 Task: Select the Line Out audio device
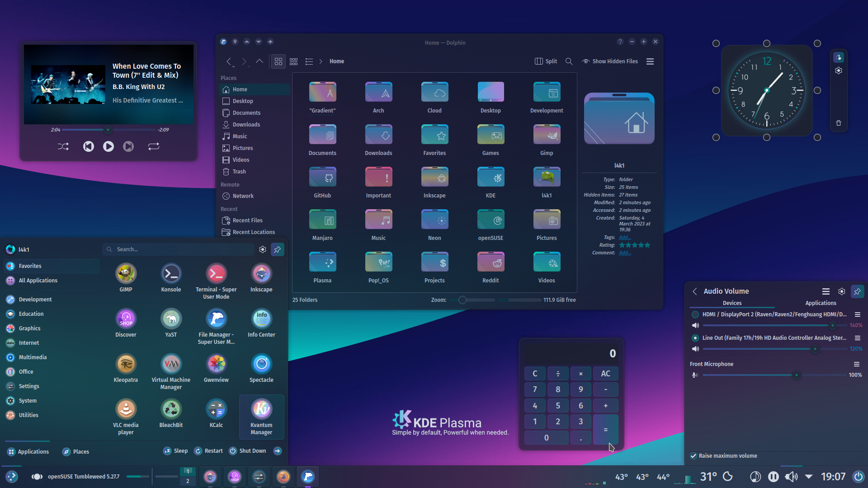pyautogui.click(x=694, y=338)
